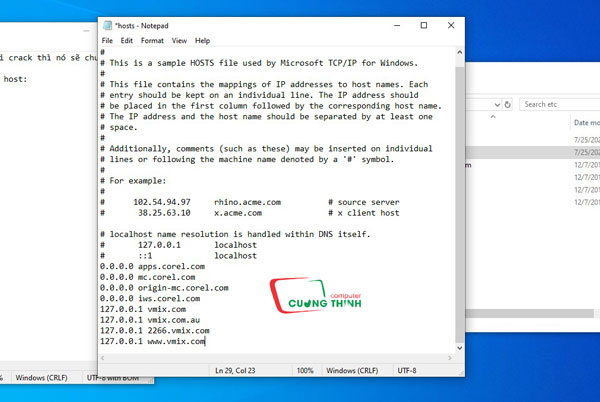Image resolution: width=600 pixels, height=402 pixels.
Task: Click the vertical scrollbar thumb in hosts Notepad
Action: pos(460,204)
